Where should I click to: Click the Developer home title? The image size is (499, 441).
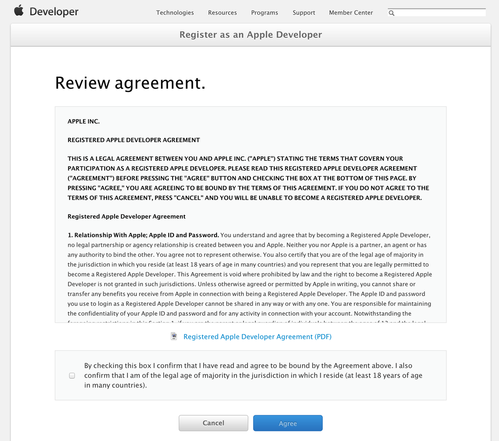pos(54,12)
